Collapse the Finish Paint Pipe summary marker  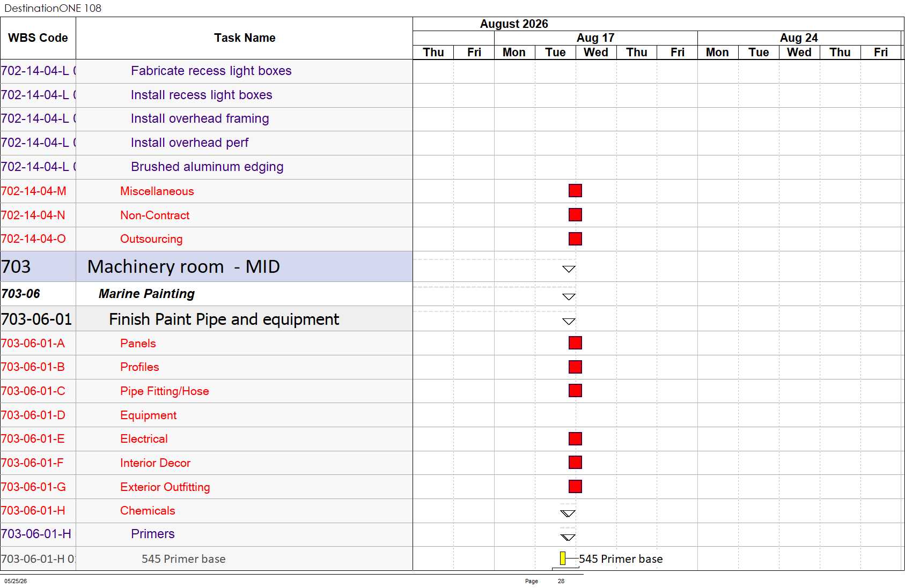click(569, 322)
